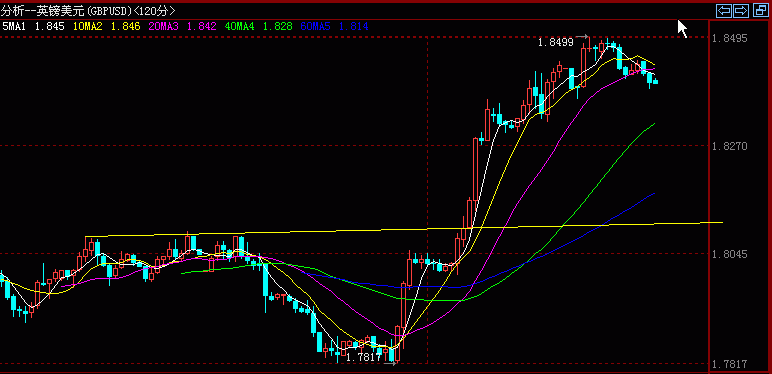The width and height of the screenshot is (772, 374).
Task: Select the yellow 10MA2 1.846 legend entry
Action: pyautogui.click(x=107, y=27)
